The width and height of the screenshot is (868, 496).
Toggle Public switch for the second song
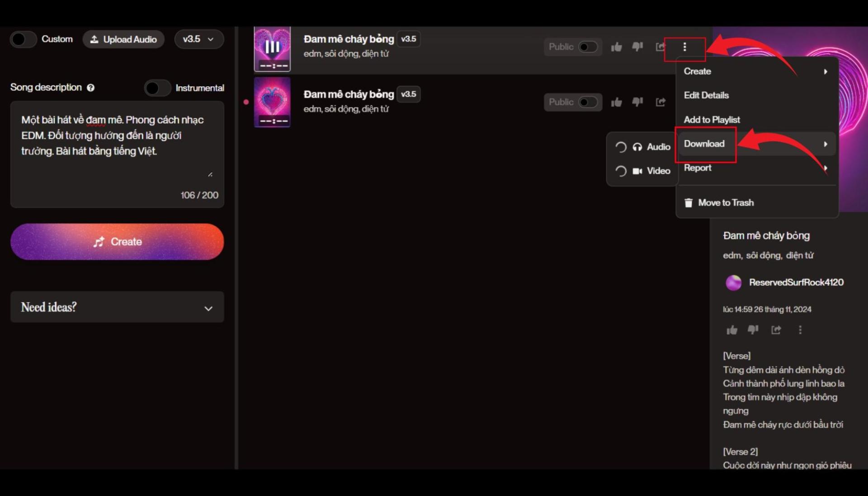point(588,102)
